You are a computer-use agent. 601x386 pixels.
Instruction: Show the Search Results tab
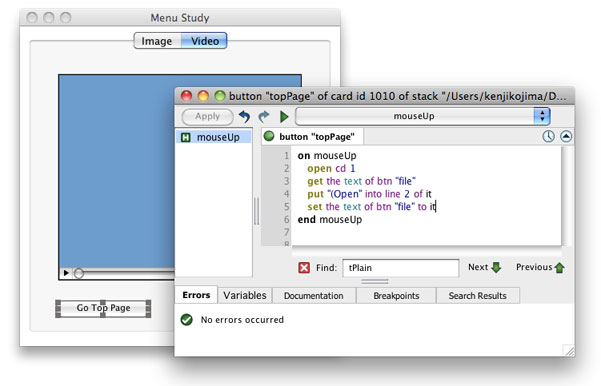click(x=478, y=296)
